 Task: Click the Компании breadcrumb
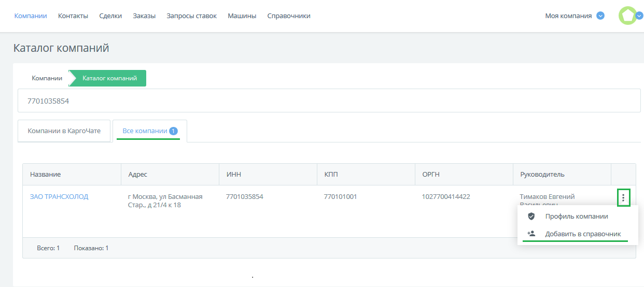pos(47,78)
